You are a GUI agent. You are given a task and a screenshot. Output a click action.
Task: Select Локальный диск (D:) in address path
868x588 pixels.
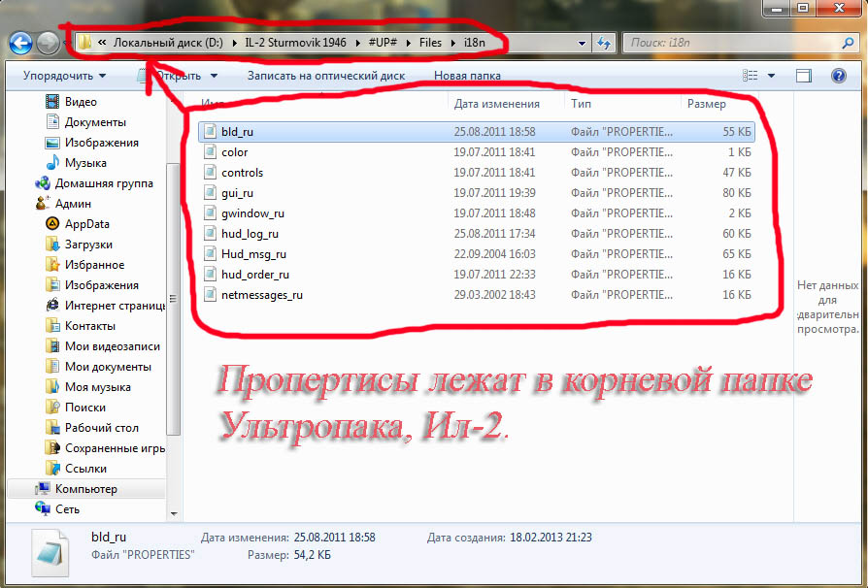click(x=168, y=43)
